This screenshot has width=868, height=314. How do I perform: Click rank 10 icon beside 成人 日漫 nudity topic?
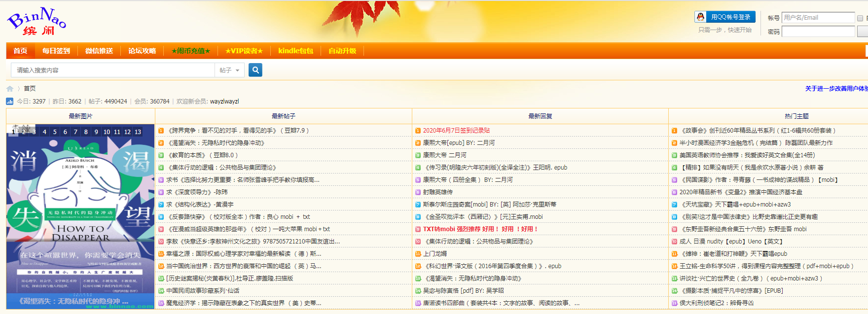coord(674,242)
